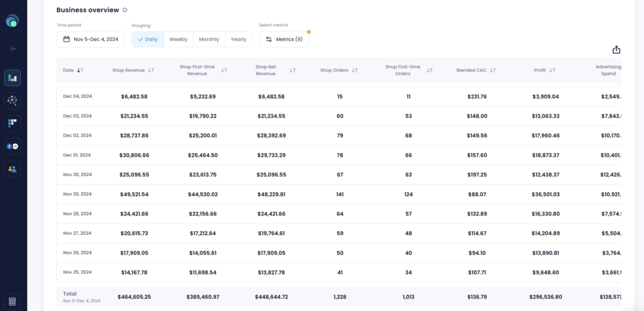Click the $448,644.72 total net revenue
The height and width of the screenshot is (311, 644).
coord(271,297)
